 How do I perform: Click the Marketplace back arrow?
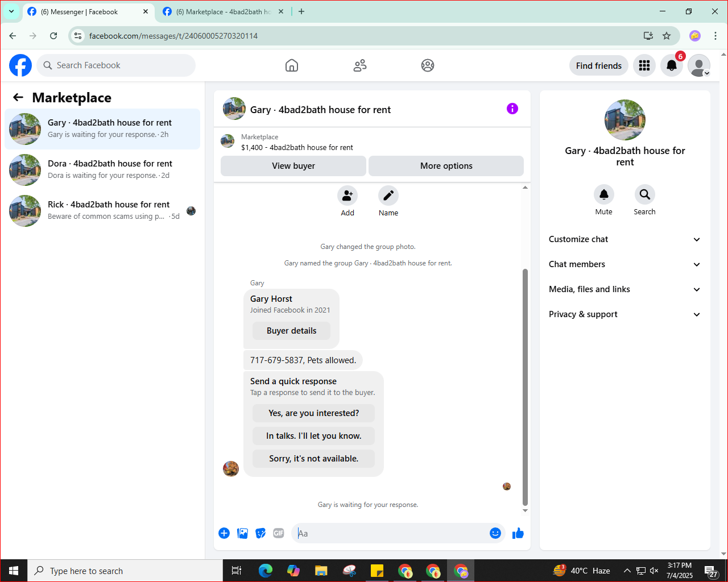pyautogui.click(x=18, y=97)
